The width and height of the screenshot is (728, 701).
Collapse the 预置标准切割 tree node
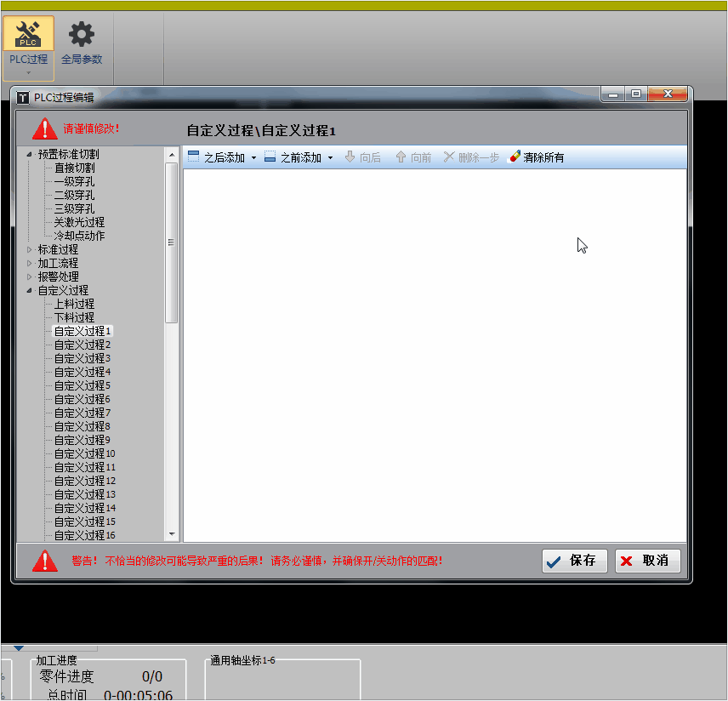pos(30,154)
